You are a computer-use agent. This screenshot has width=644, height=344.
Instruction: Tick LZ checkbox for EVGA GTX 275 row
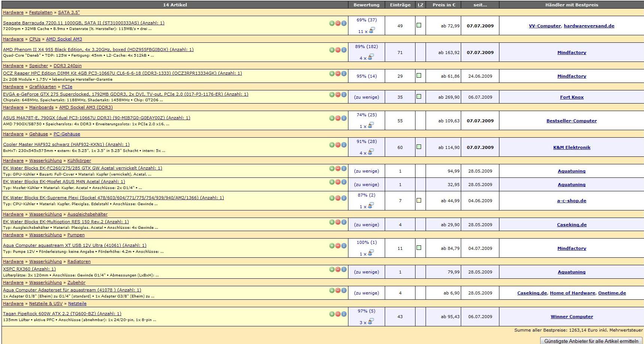pyautogui.click(x=419, y=96)
